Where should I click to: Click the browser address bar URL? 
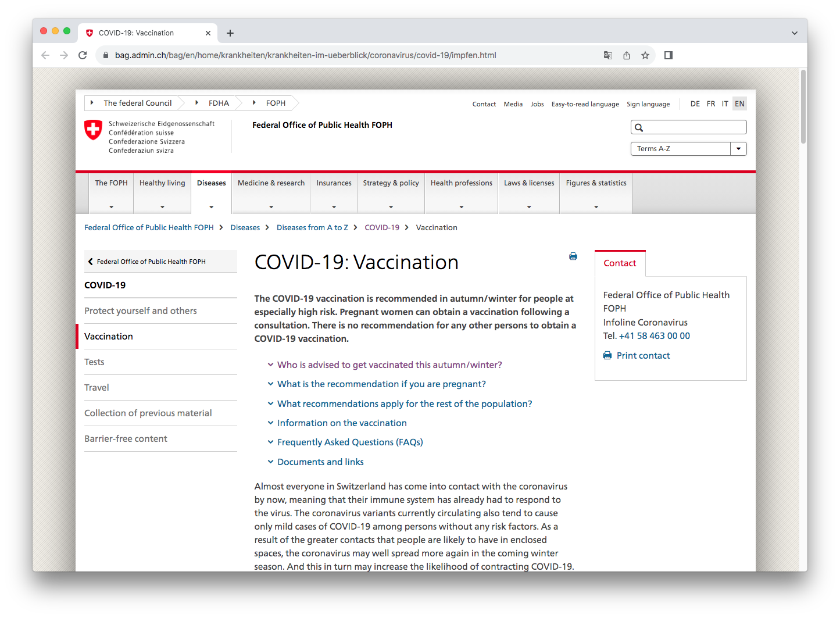pyautogui.click(x=305, y=55)
